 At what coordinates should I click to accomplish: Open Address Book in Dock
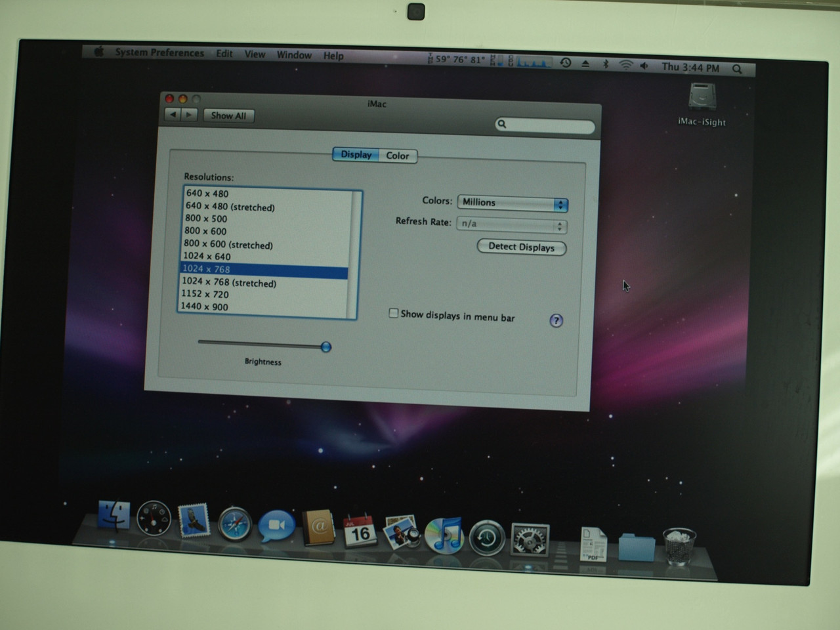point(319,528)
